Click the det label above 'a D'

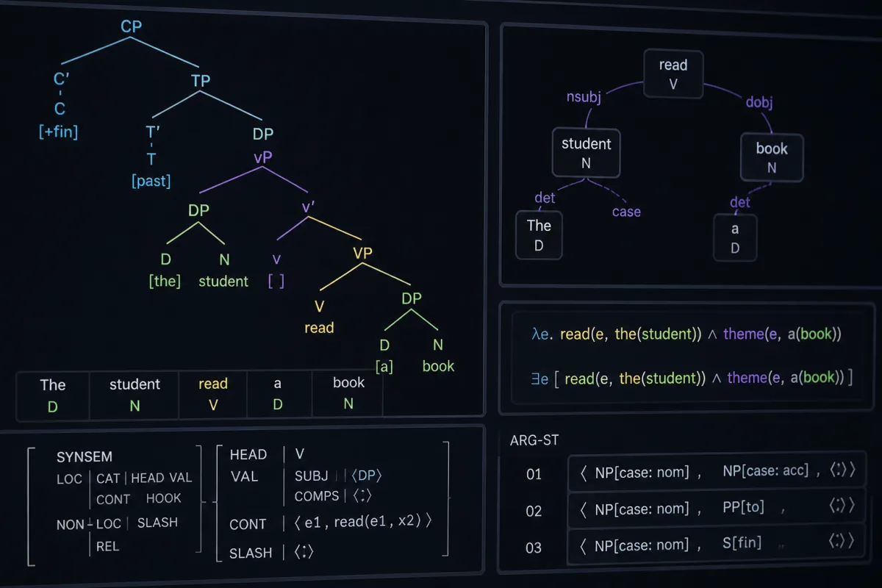(740, 201)
